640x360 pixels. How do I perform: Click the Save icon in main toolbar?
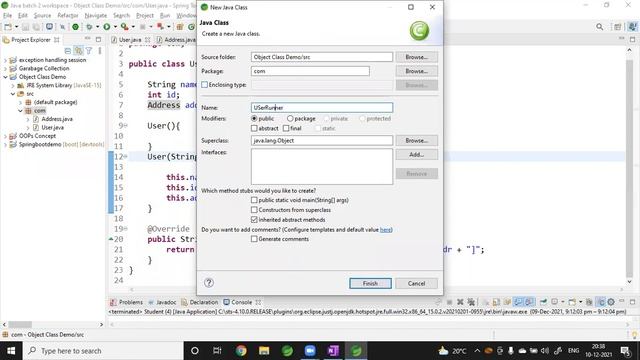click(x=25, y=27)
